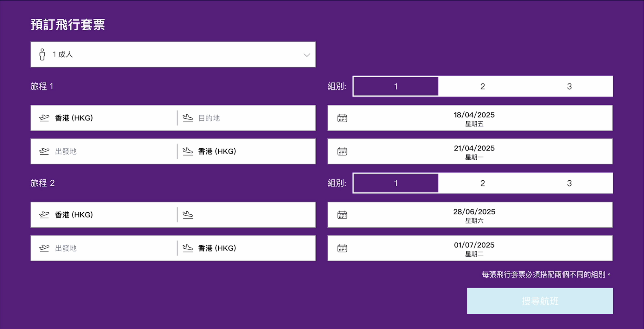Open 旅程 1 目的地 destination selector

point(245,118)
